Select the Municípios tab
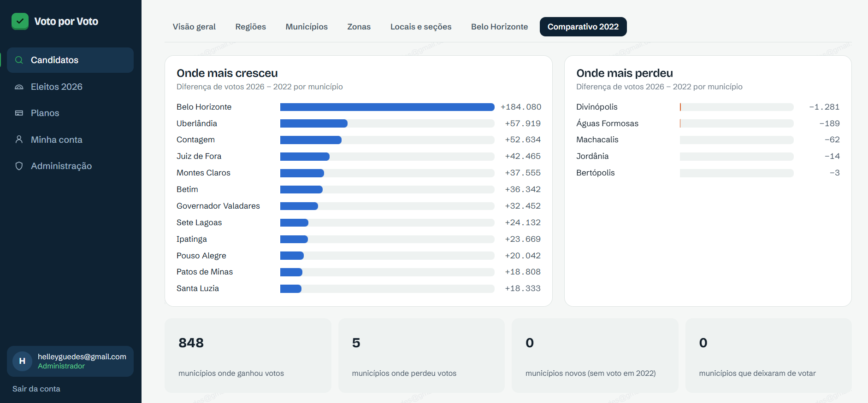The image size is (868, 403). (x=307, y=27)
